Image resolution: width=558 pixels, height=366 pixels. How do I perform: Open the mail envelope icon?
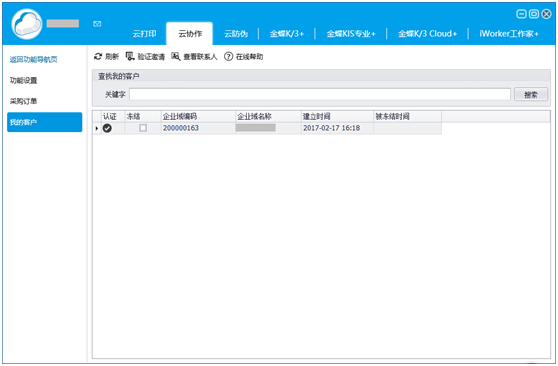(97, 24)
